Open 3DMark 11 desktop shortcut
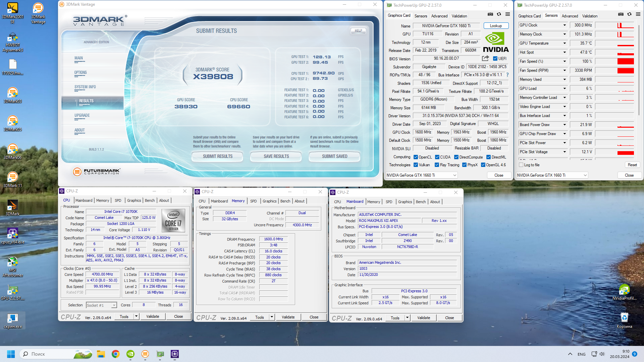 click(12, 180)
